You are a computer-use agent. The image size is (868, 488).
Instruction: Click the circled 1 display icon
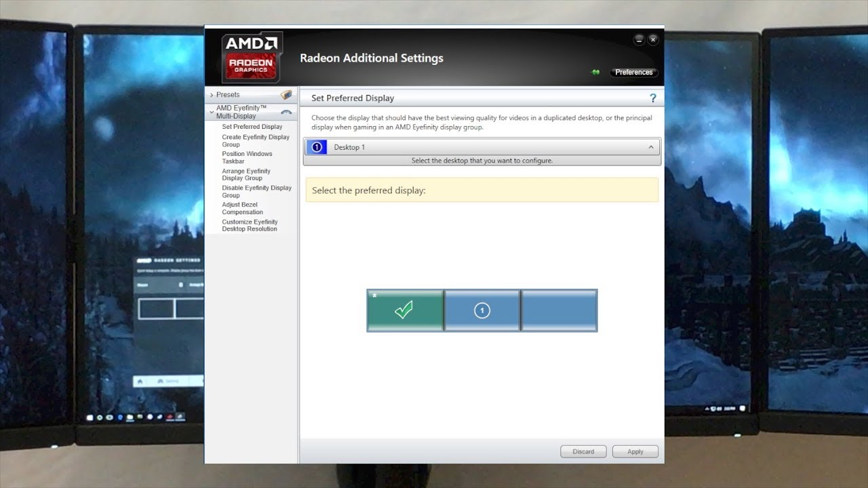[x=482, y=310]
